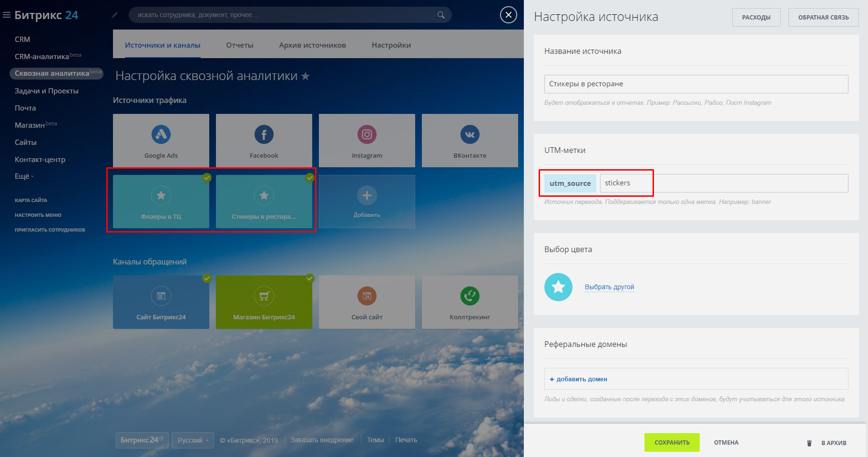Close the source settings side panel

[509, 15]
